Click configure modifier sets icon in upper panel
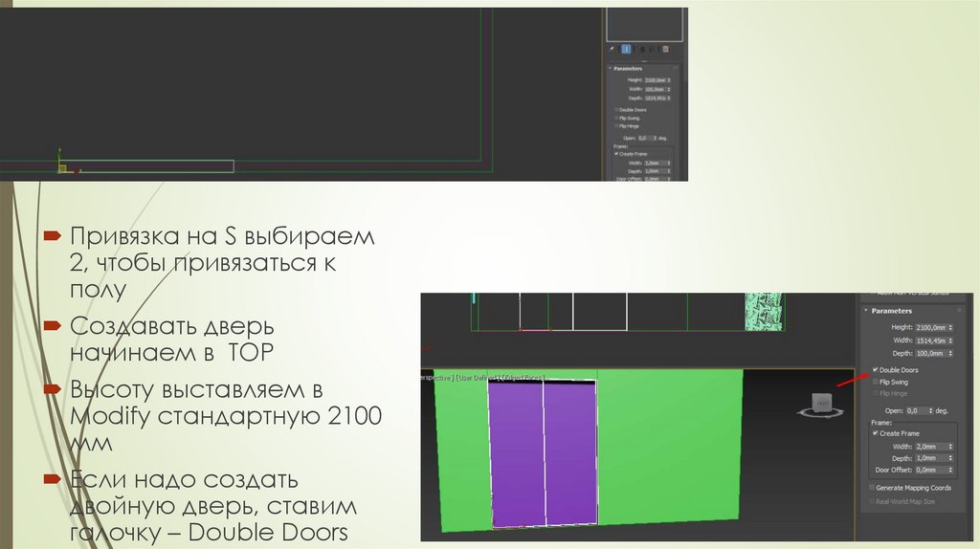980x549 pixels. point(666,49)
